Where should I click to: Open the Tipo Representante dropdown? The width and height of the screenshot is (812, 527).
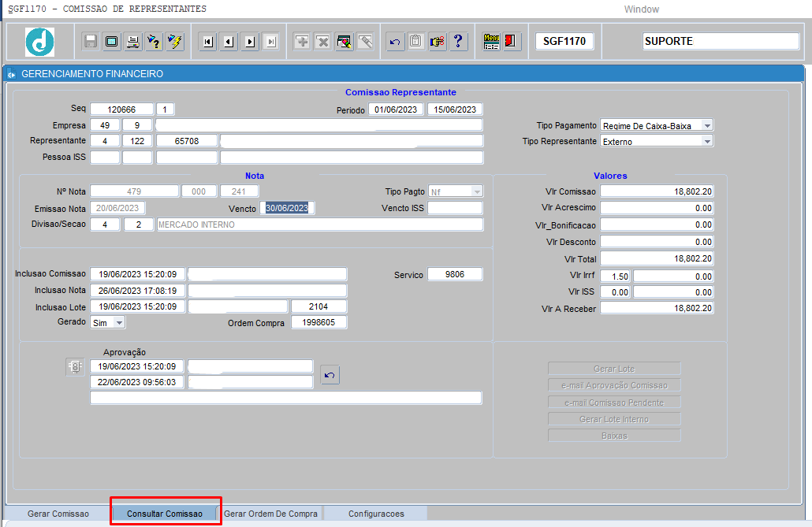pos(707,141)
